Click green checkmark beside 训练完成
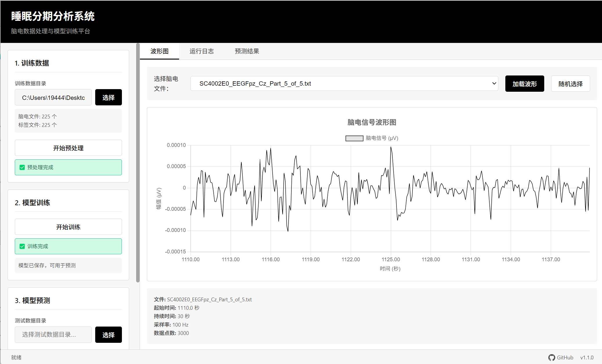This screenshot has width=602, height=364. point(22,246)
